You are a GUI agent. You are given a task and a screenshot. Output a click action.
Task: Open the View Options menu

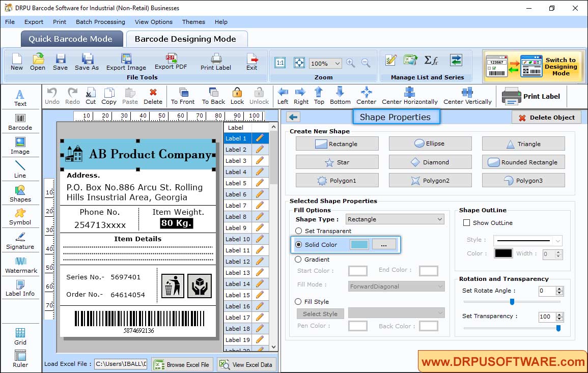(x=154, y=22)
